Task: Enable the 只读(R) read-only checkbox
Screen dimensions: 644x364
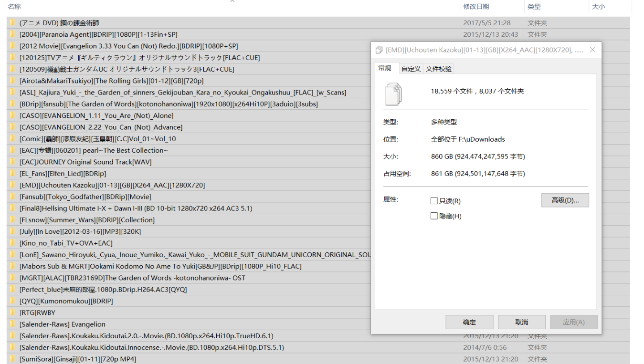Action: (x=434, y=201)
